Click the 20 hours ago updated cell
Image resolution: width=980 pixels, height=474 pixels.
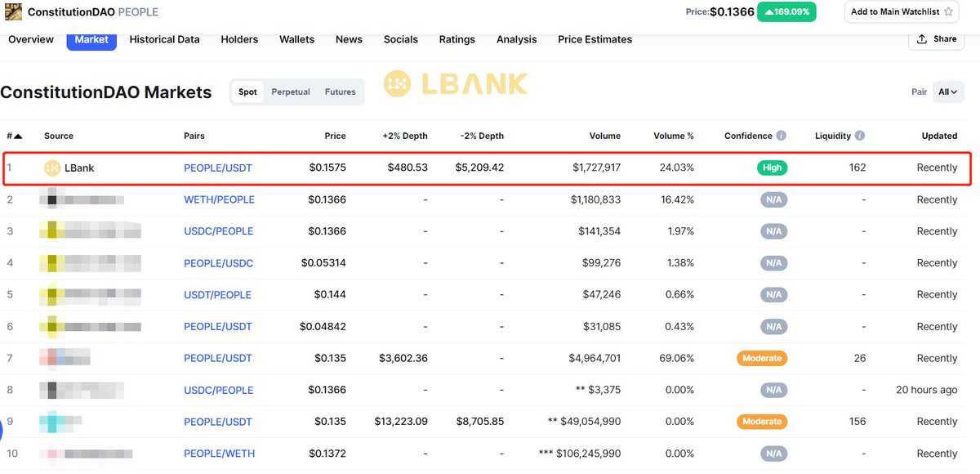click(x=927, y=390)
